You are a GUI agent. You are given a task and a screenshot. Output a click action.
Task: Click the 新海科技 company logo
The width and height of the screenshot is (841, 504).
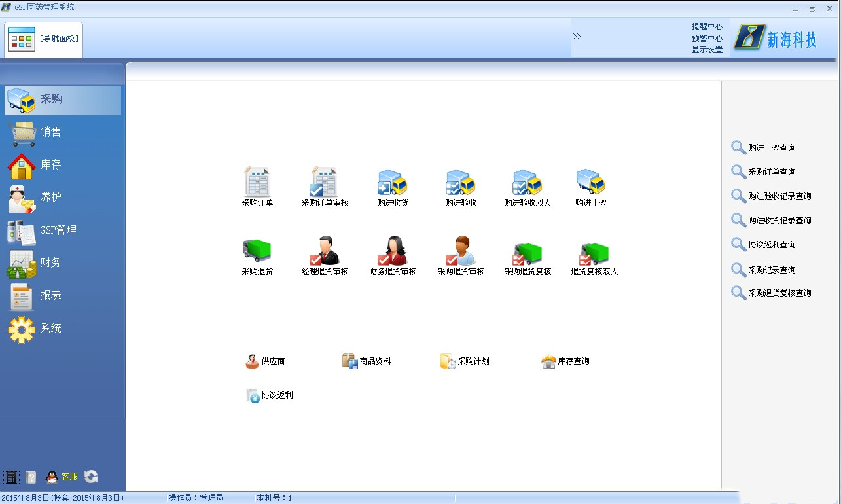[776, 37]
